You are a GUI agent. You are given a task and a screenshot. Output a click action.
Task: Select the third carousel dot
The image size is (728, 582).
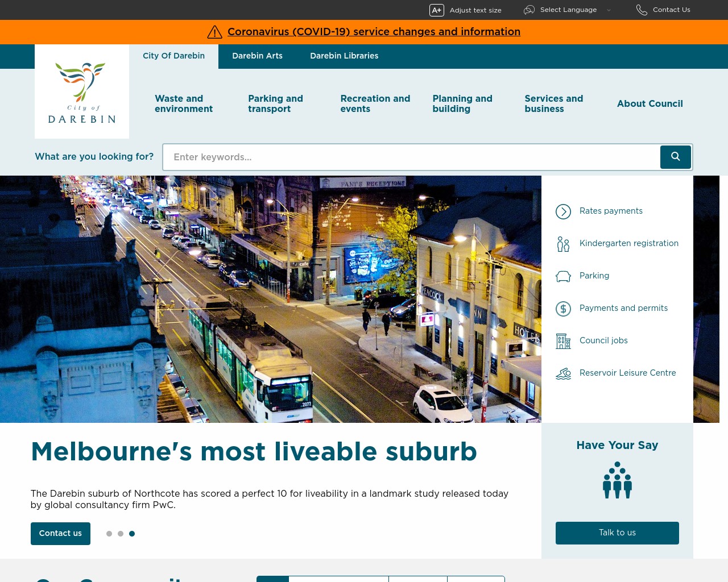(131, 534)
